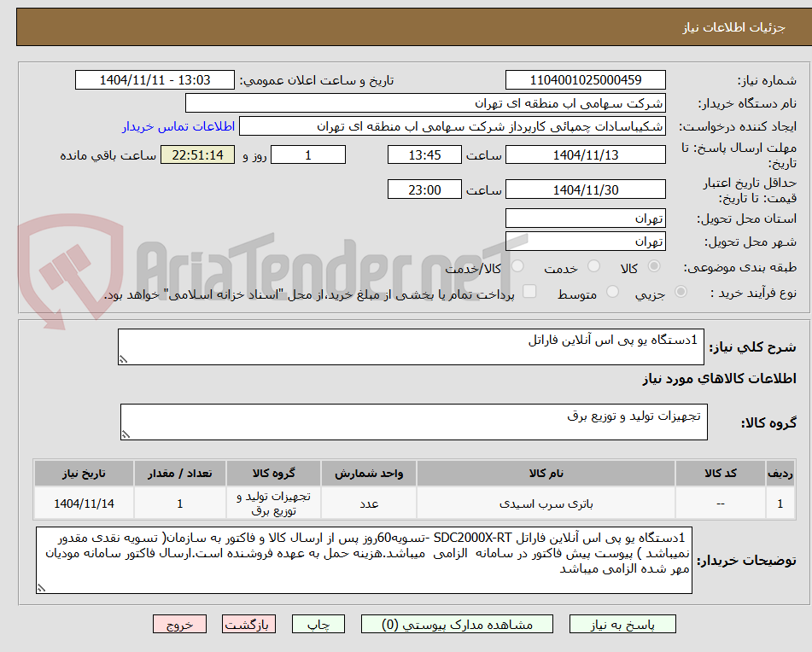Open 'مشاهده مدارک پیوستی (0)' attachments button

(x=457, y=624)
